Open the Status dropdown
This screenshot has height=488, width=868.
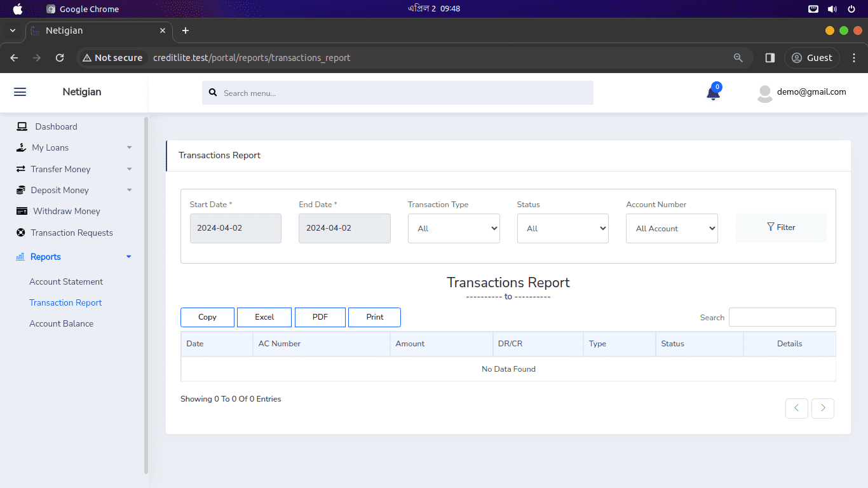point(563,228)
